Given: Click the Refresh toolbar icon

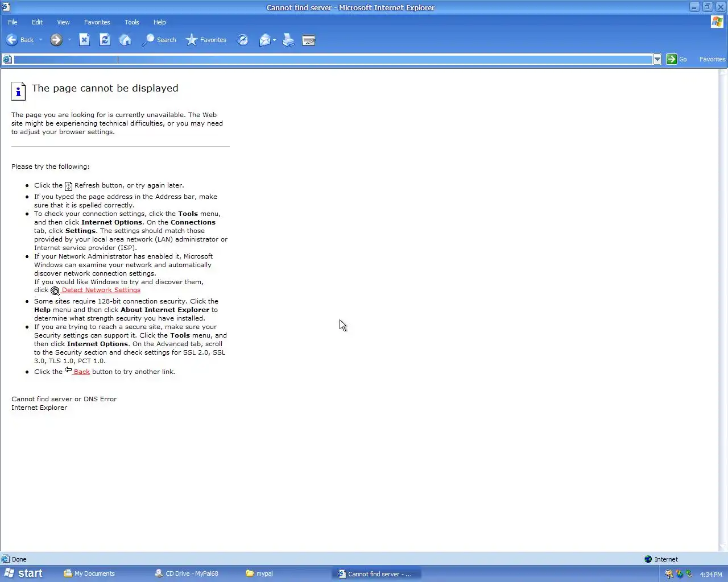Looking at the screenshot, I should pos(105,40).
